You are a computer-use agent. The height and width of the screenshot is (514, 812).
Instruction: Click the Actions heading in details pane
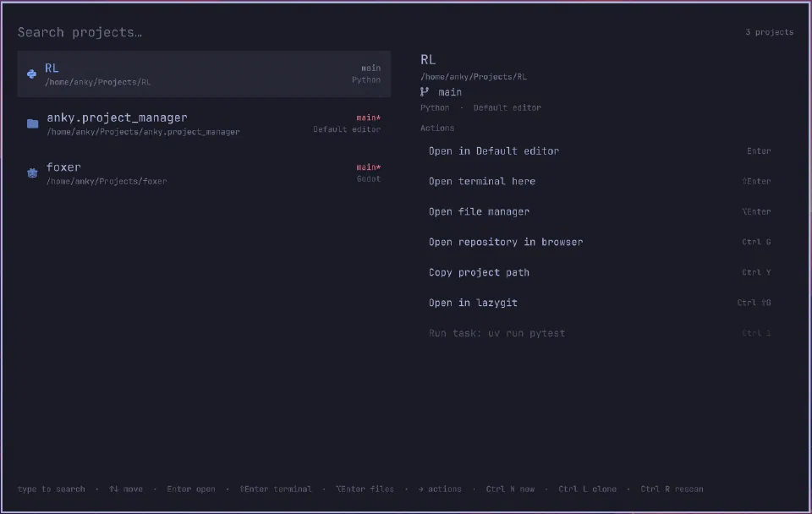(x=437, y=128)
